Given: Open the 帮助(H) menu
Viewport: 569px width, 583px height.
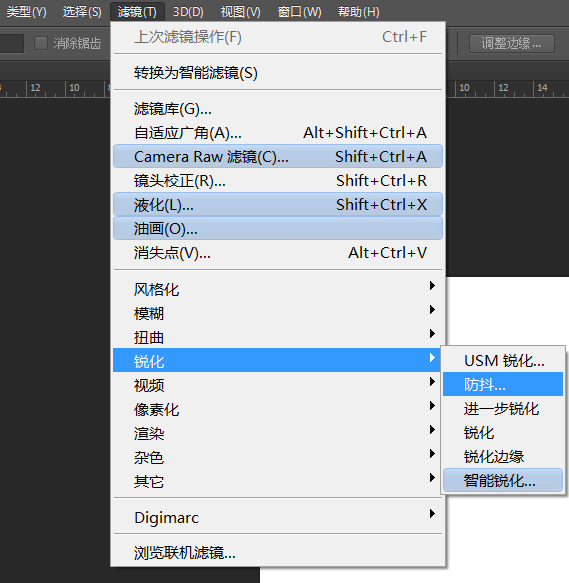Looking at the screenshot, I should click(359, 12).
